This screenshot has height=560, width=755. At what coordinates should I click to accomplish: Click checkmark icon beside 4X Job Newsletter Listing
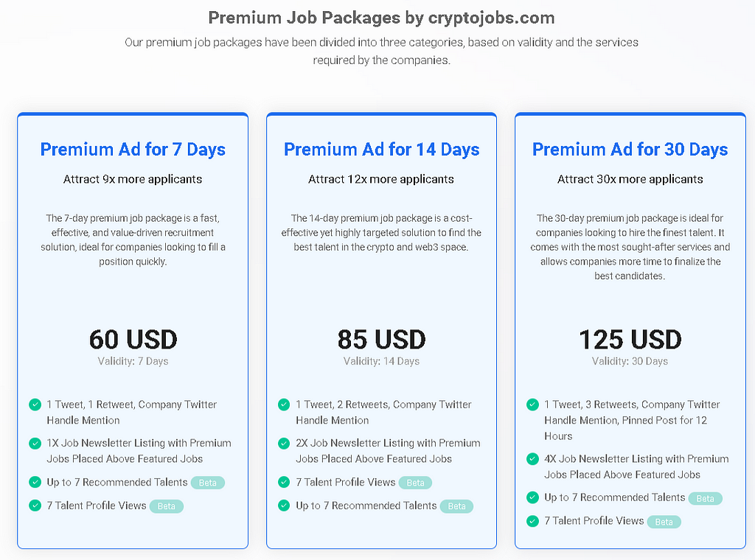click(532, 459)
